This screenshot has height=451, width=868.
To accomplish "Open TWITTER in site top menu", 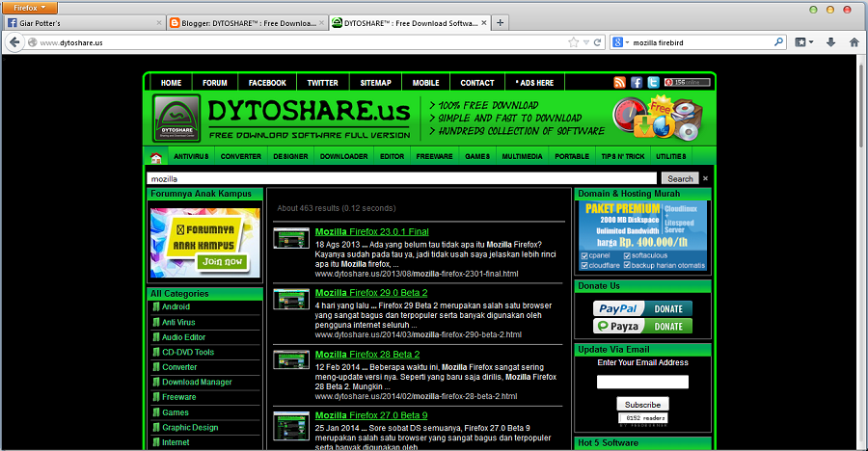I will click(323, 83).
